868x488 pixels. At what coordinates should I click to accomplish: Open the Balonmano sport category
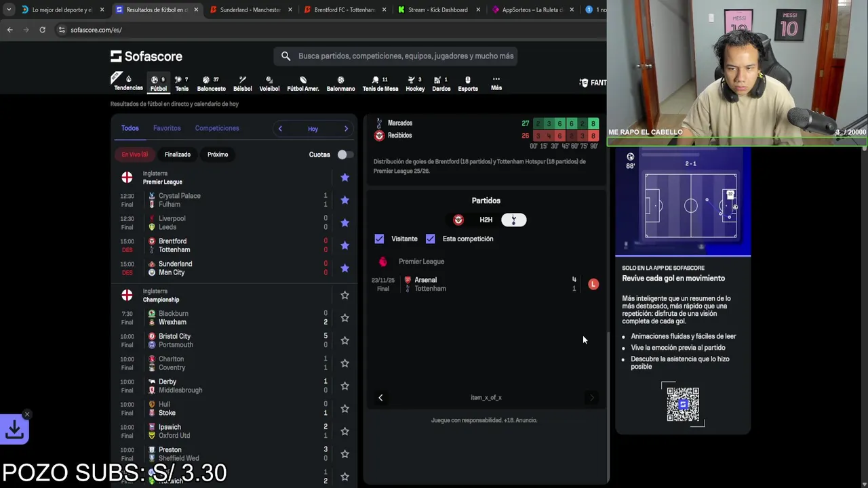pos(340,83)
